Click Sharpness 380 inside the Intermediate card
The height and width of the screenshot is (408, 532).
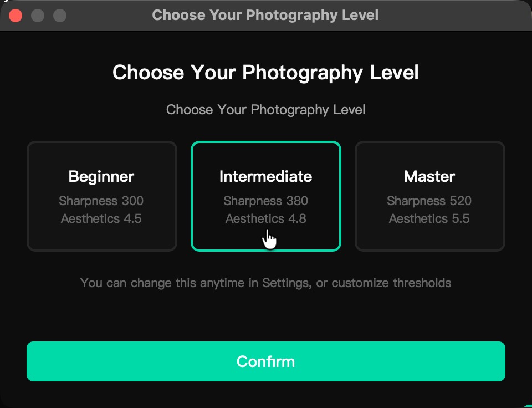tap(265, 201)
